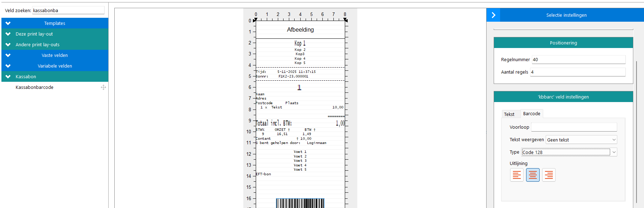Collapse the Selectie instellingen panel arrow

click(x=493, y=15)
